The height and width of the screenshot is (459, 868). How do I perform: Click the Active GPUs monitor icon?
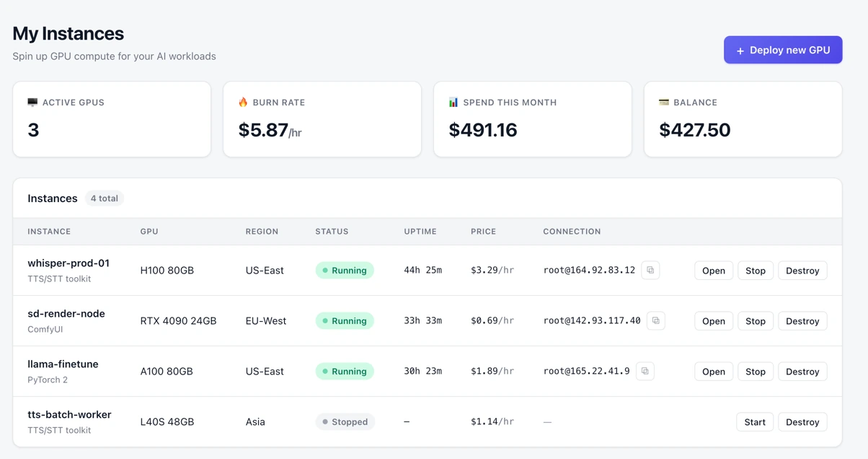32,102
